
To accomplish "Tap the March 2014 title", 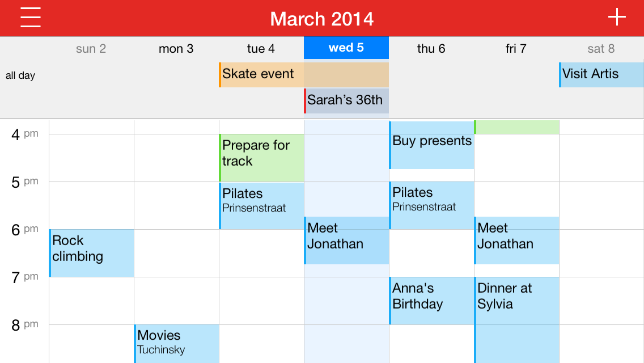I will tap(321, 19).
